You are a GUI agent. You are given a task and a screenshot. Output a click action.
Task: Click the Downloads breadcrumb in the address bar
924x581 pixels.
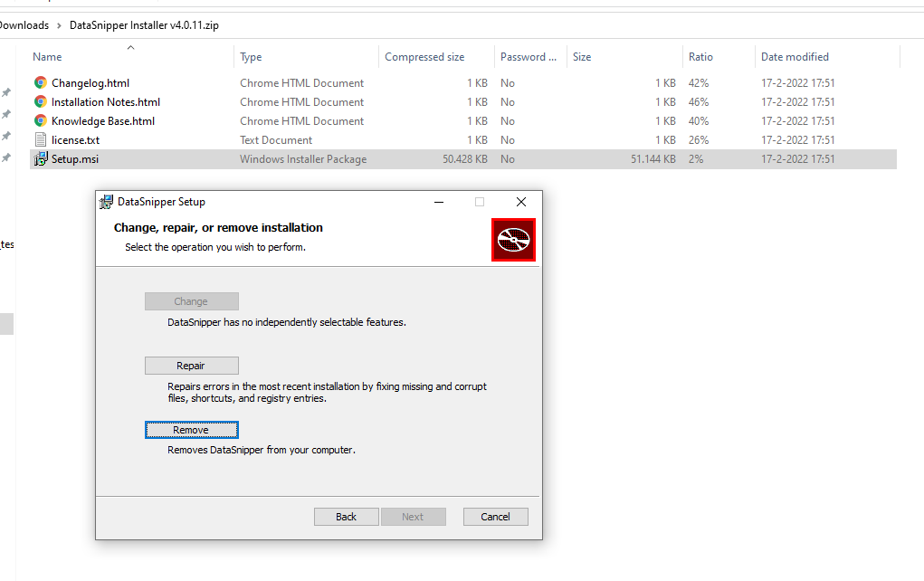point(24,25)
